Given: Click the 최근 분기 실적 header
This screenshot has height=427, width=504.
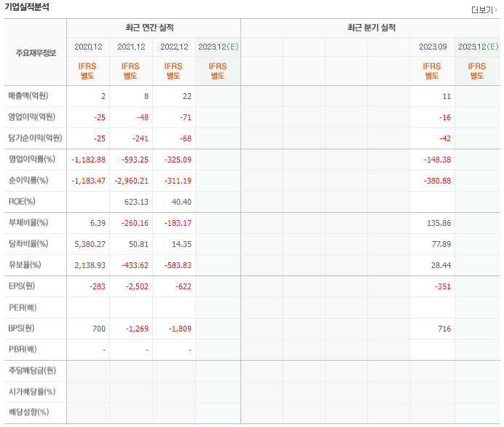Looking at the screenshot, I should point(371,28).
